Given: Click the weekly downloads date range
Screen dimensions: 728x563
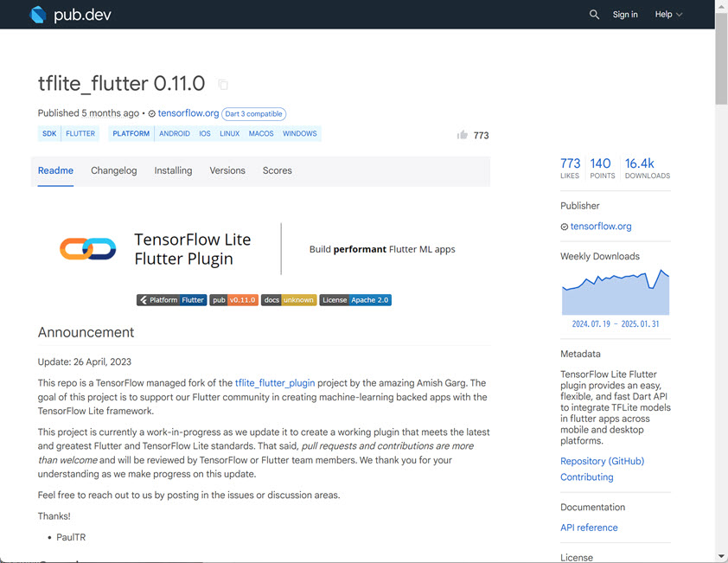Looking at the screenshot, I should point(615,323).
